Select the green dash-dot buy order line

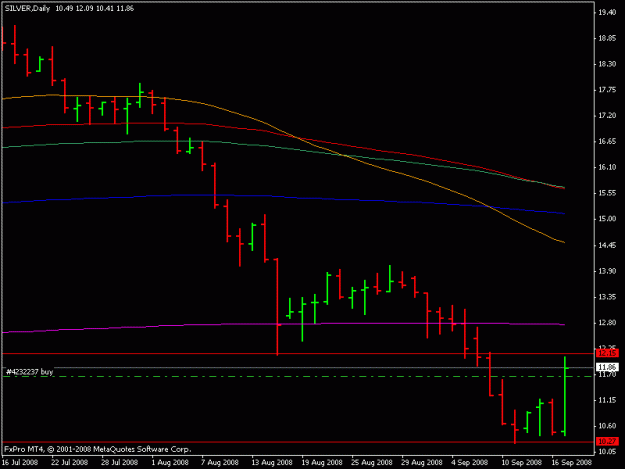pos(298,377)
